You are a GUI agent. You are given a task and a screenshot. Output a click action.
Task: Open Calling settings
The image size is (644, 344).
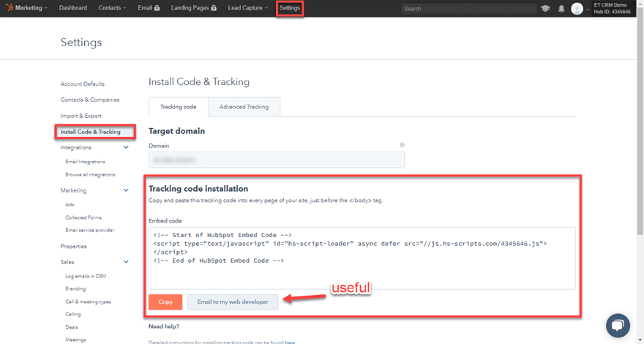coord(73,315)
